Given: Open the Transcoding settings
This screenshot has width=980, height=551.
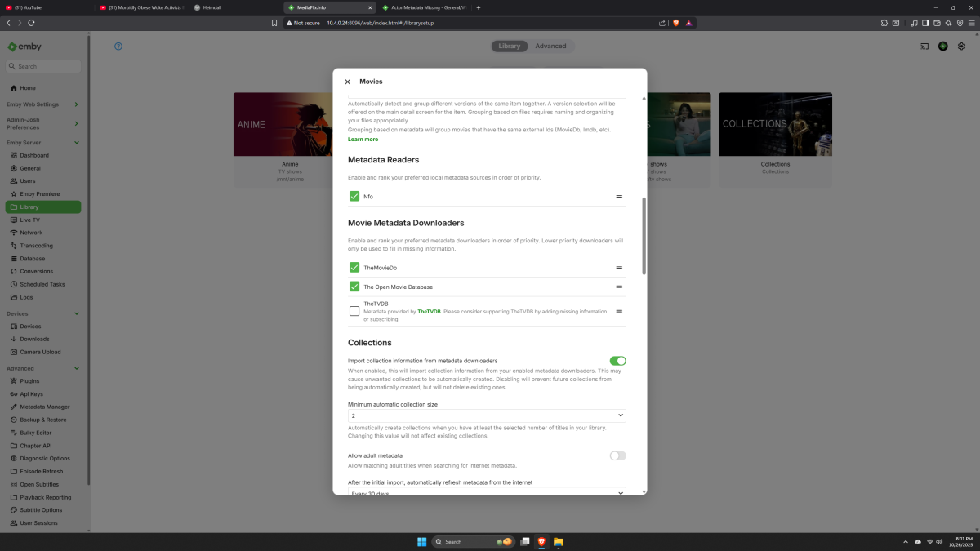Looking at the screenshot, I should click(x=36, y=245).
